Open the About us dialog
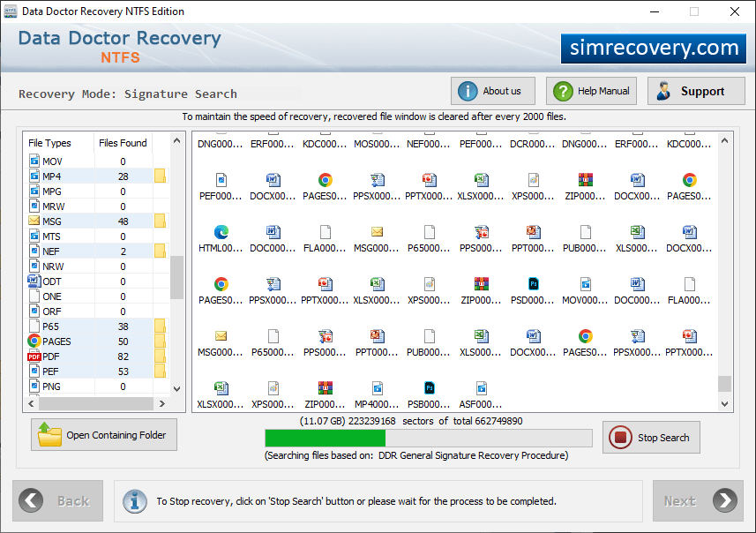Viewport: 756px width, 533px height. [x=493, y=91]
